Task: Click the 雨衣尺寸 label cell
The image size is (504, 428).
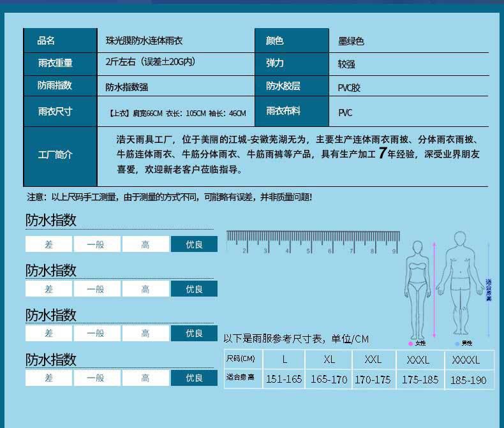Action: tap(60, 112)
